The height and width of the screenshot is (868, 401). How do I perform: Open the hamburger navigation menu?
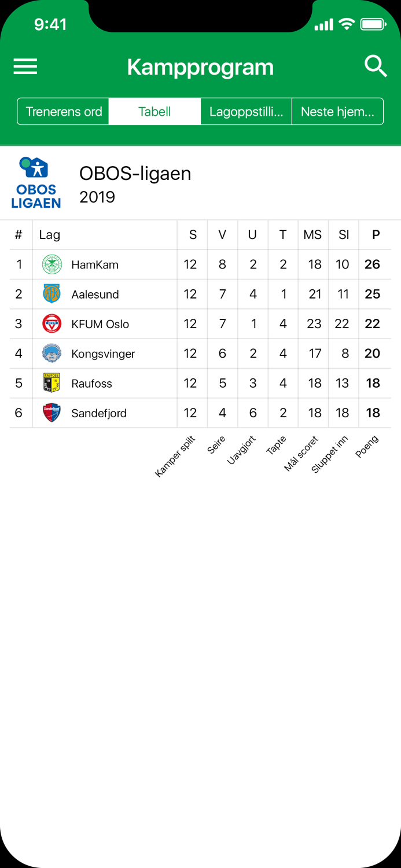[25, 67]
